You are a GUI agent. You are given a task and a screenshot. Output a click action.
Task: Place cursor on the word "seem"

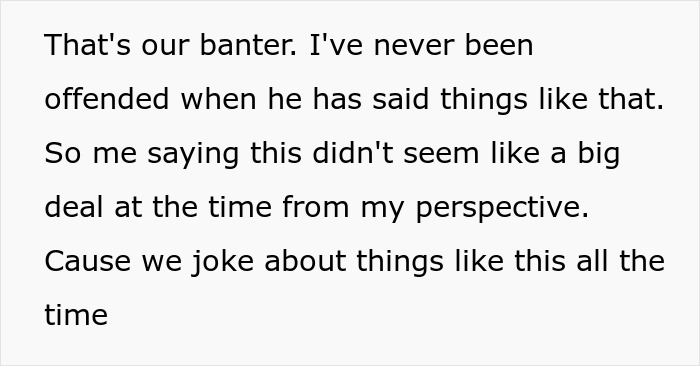click(x=442, y=154)
